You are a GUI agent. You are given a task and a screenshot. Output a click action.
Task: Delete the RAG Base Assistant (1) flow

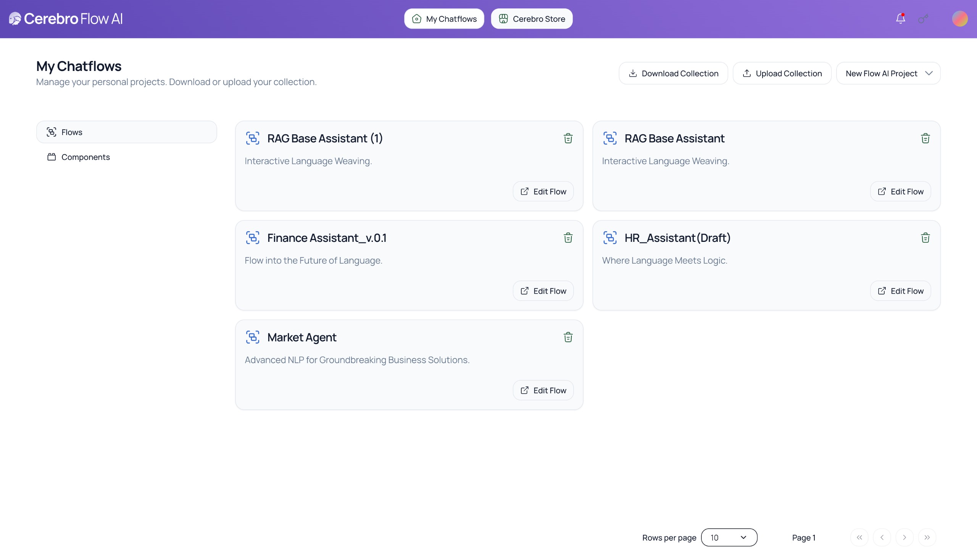click(x=568, y=138)
